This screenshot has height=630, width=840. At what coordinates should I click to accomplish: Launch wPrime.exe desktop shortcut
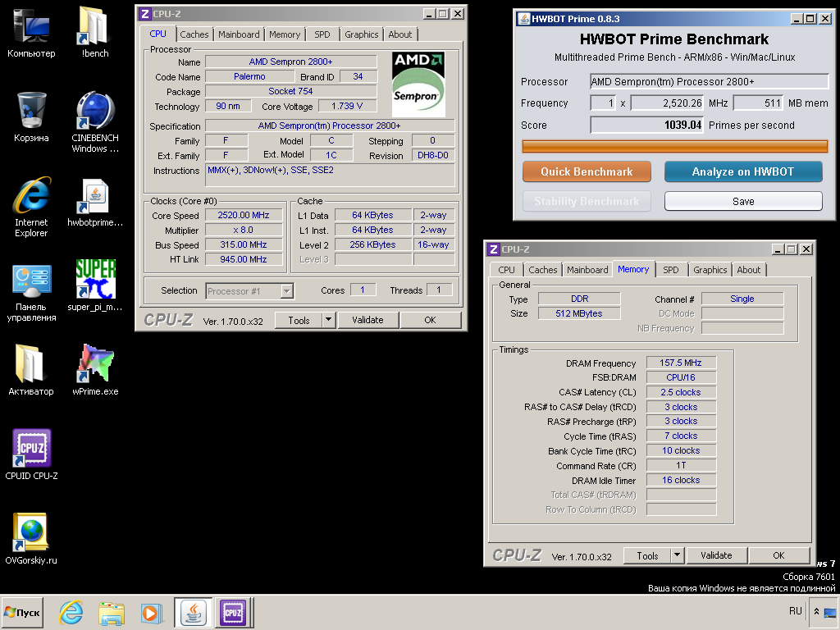tap(95, 371)
